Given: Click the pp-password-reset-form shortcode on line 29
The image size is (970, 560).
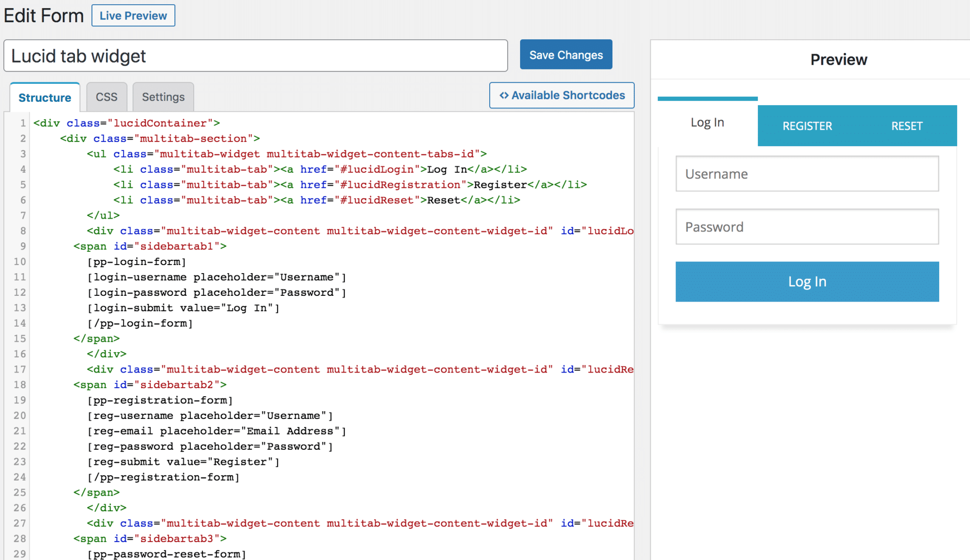Looking at the screenshot, I should pos(166,554).
